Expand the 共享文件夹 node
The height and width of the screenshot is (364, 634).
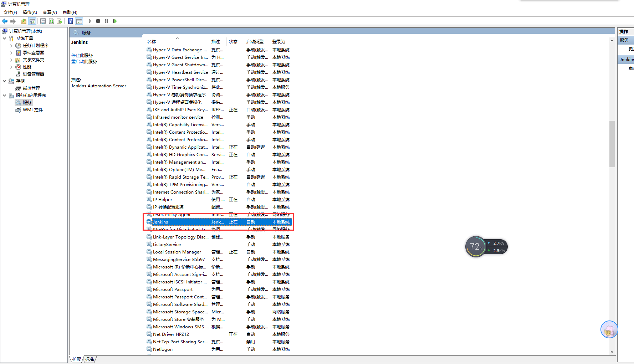pyautogui.click(x=11, y=60)
